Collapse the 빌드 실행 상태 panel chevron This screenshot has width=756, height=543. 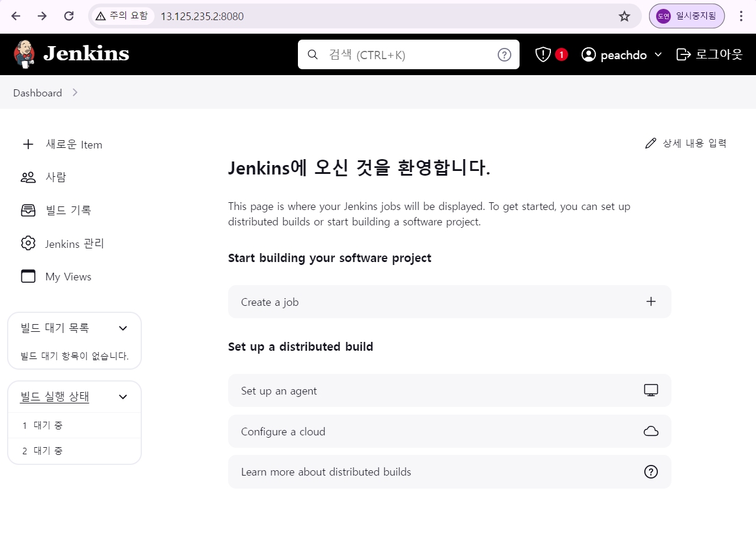pyautogui.click(x=123, y=396)
